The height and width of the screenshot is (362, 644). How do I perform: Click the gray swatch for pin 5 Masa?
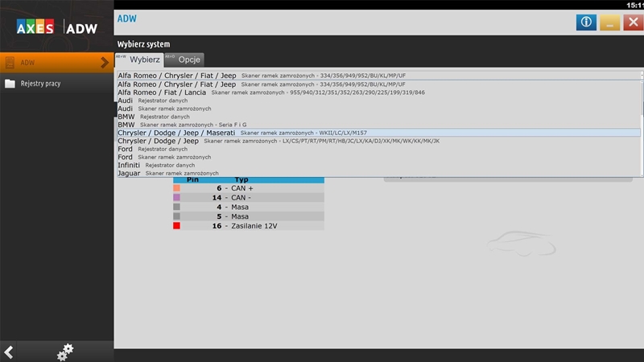tap(176, 216)
